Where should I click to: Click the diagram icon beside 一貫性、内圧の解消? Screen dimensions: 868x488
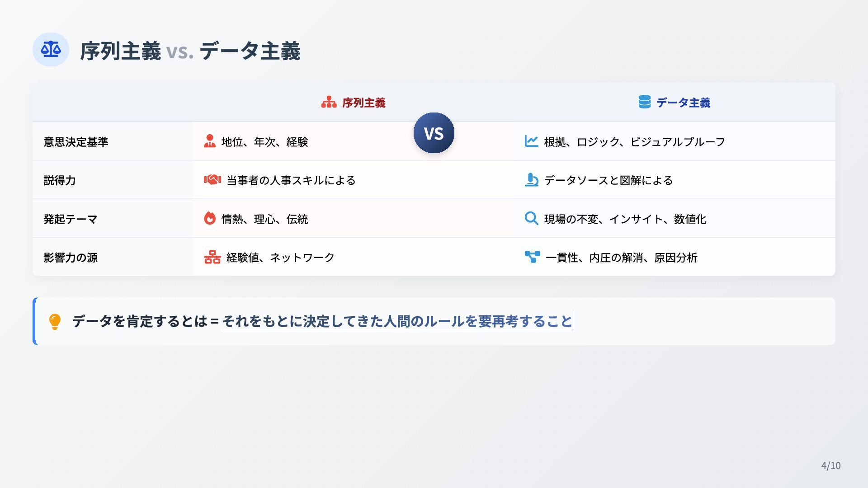click(x=532, y=257)
